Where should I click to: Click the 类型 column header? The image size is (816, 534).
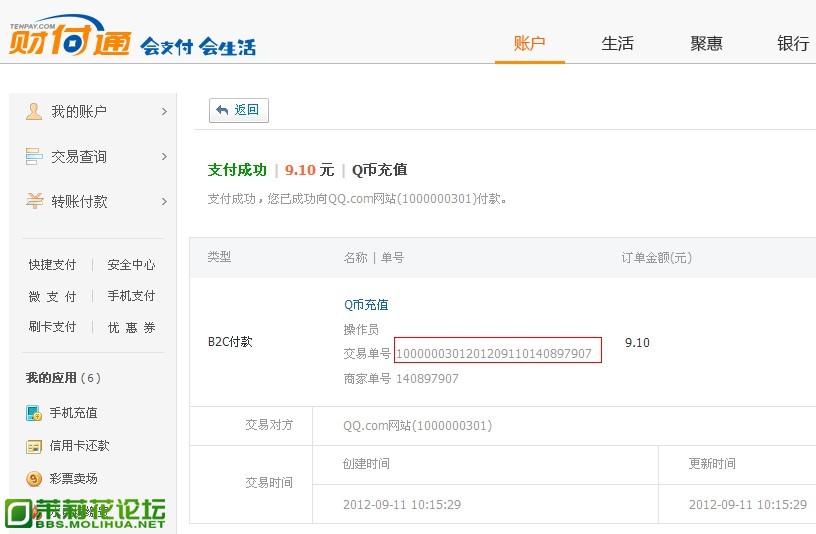click(x=219, y=257)
